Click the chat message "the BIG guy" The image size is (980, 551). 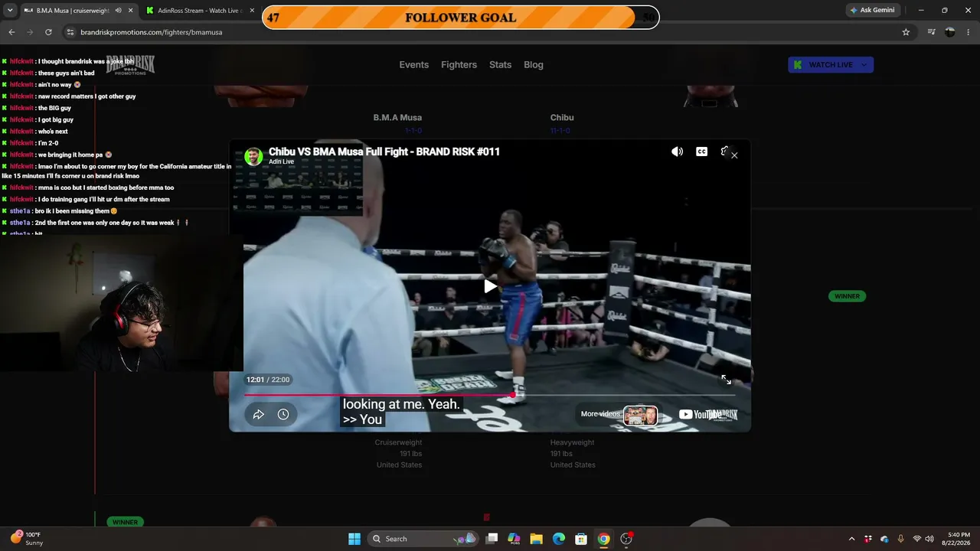tap(54, 109)
